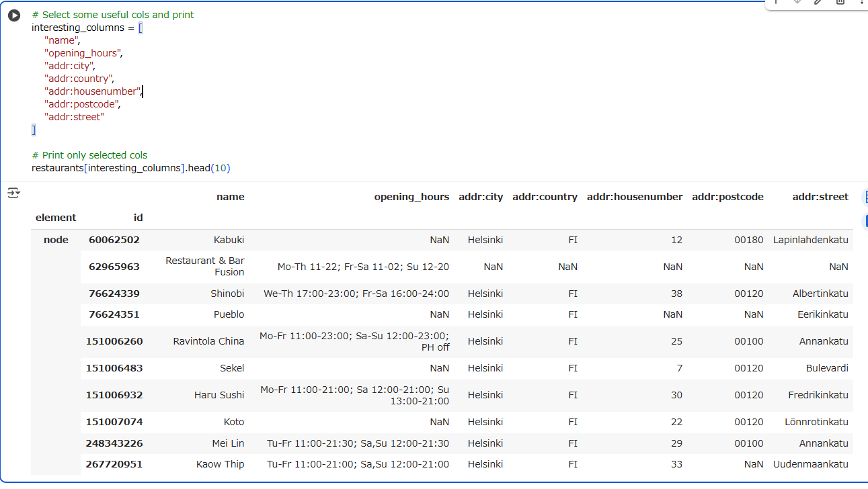
Task: Click the id index header
Action: coord(138,218)
